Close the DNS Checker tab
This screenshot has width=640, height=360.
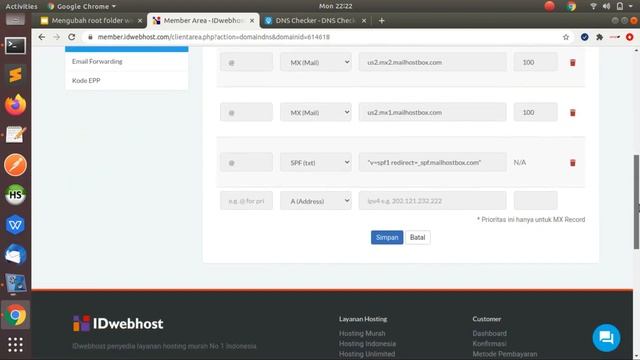pyautogui.click(x=364, y=20)
